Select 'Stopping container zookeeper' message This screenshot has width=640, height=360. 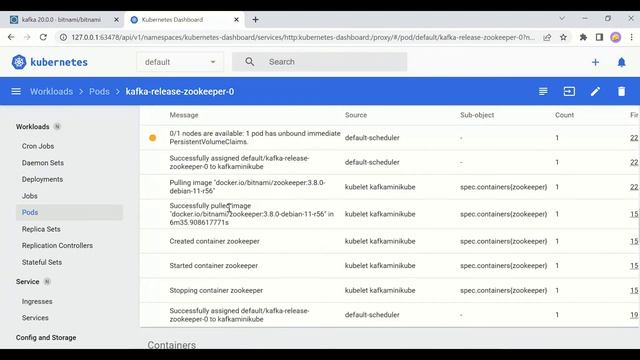click(216, 290)
